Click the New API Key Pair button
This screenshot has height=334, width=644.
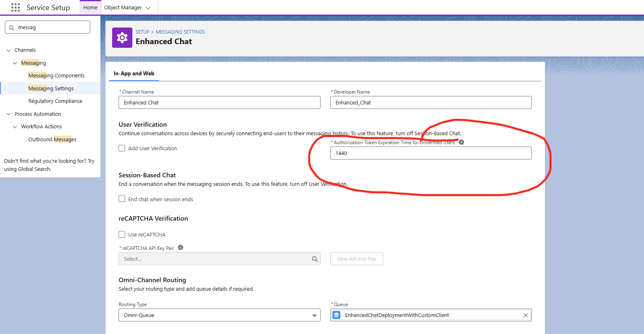click(x=357, y=259)
